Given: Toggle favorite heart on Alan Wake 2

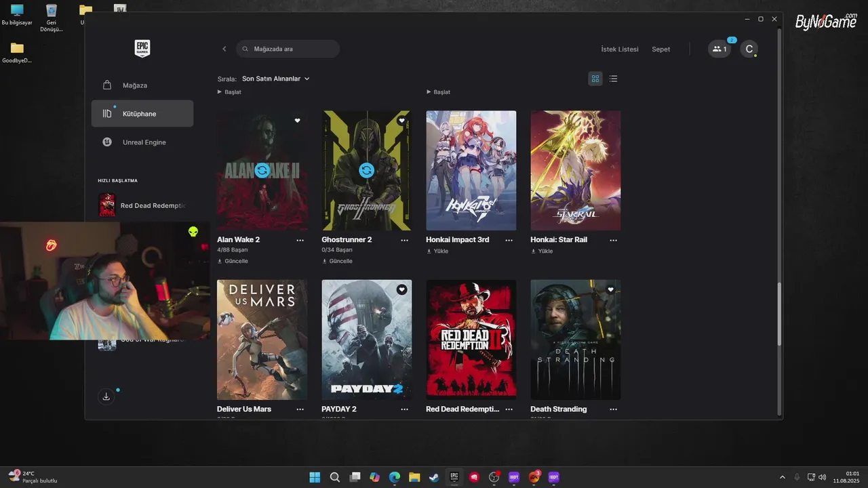Looking at the screenshot, I should [297, 121].
